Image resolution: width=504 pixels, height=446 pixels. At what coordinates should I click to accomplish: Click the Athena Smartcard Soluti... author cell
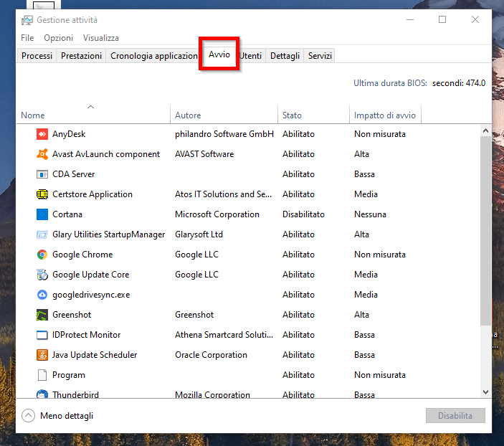click(224, 335)
